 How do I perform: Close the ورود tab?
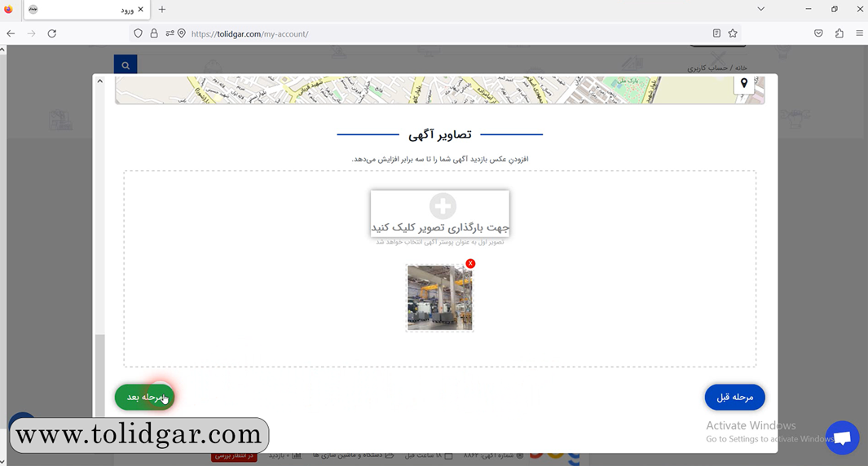click(141, 10)
